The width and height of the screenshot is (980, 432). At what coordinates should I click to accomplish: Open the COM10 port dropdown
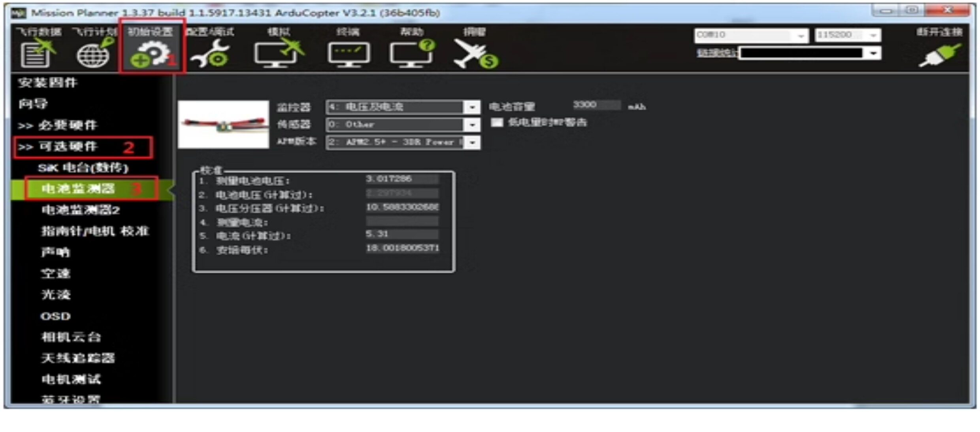(801, 36)
